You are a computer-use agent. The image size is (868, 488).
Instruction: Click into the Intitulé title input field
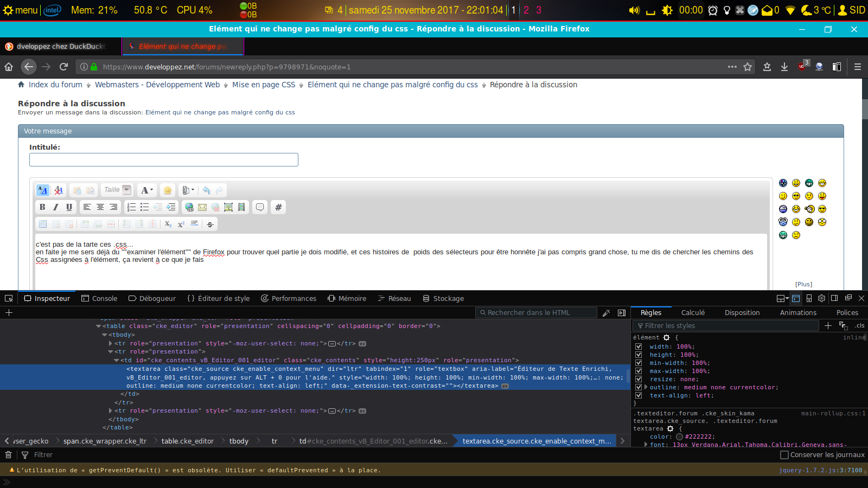pos(163,159)
